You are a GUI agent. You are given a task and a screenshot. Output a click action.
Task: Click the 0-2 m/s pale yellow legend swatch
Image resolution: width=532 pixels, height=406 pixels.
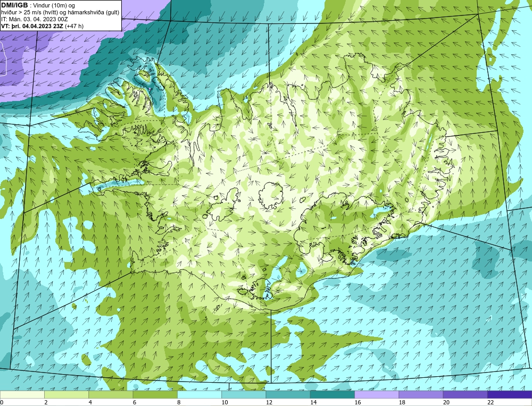coord(22,394)
